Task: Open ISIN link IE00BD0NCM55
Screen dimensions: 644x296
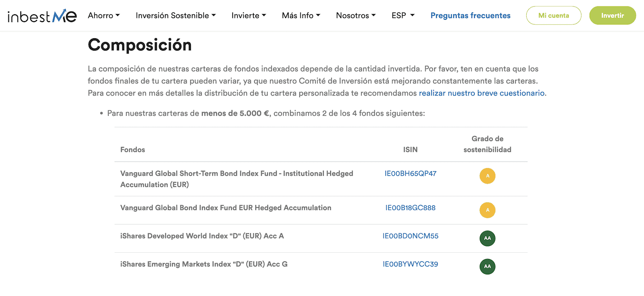Action: tap(410, 236)
